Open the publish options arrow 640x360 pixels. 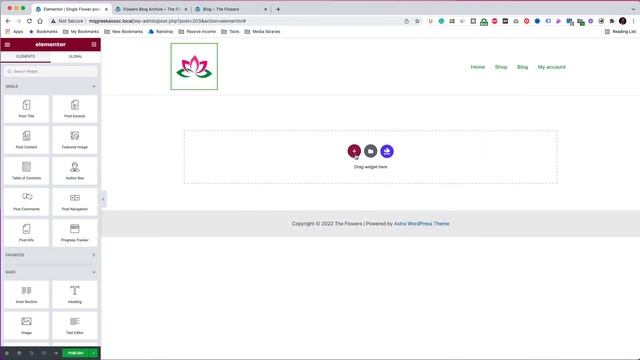click(x=93, y=353)
